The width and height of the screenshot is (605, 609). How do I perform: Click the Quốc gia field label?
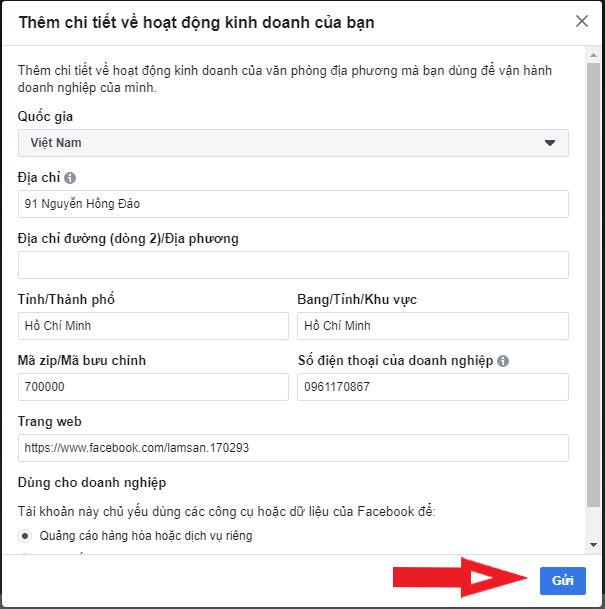(x=45, y=117)
